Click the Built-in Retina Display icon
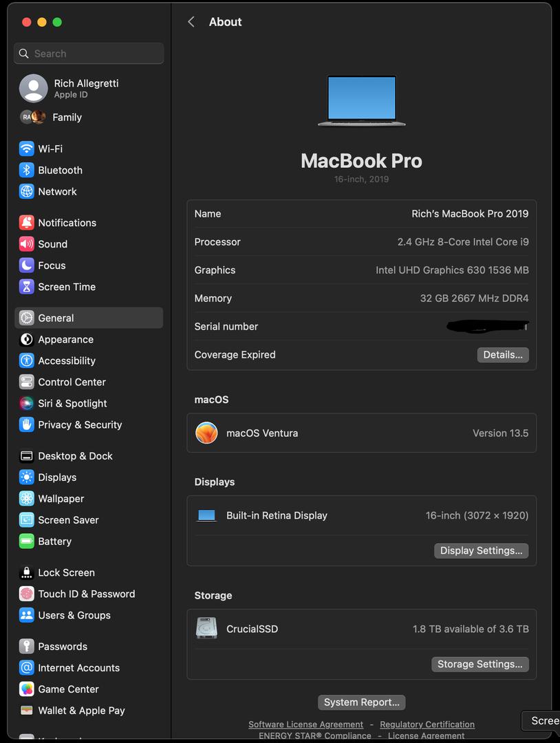560x743 pixels. (206, 515)
